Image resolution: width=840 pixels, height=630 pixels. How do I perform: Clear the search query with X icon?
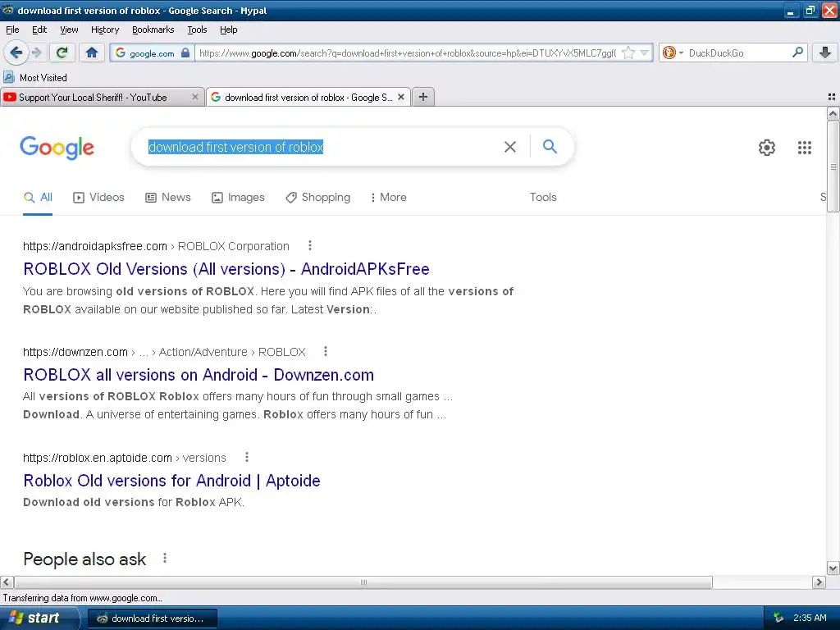tap(510, 147)
